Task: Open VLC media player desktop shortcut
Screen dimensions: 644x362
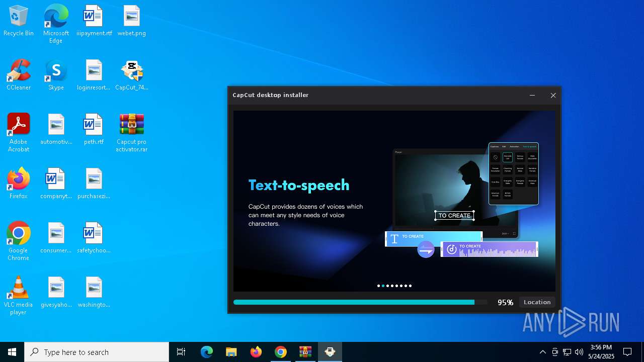Action: click(x=19, y=296)
